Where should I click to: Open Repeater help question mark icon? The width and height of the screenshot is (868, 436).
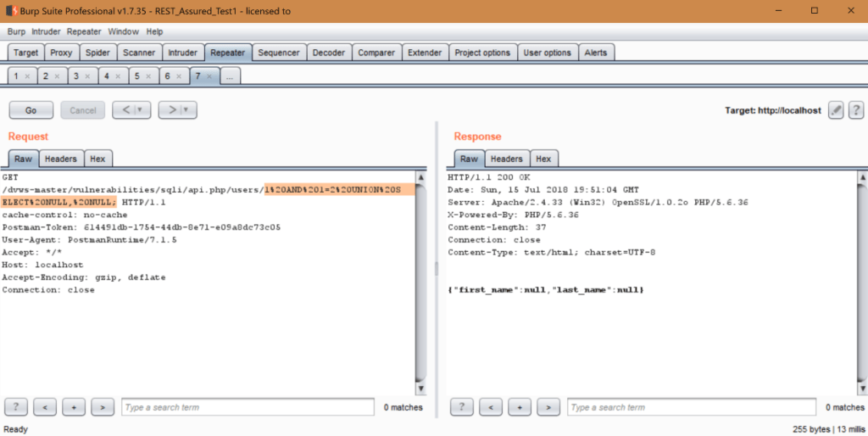(x=856, y=110)
